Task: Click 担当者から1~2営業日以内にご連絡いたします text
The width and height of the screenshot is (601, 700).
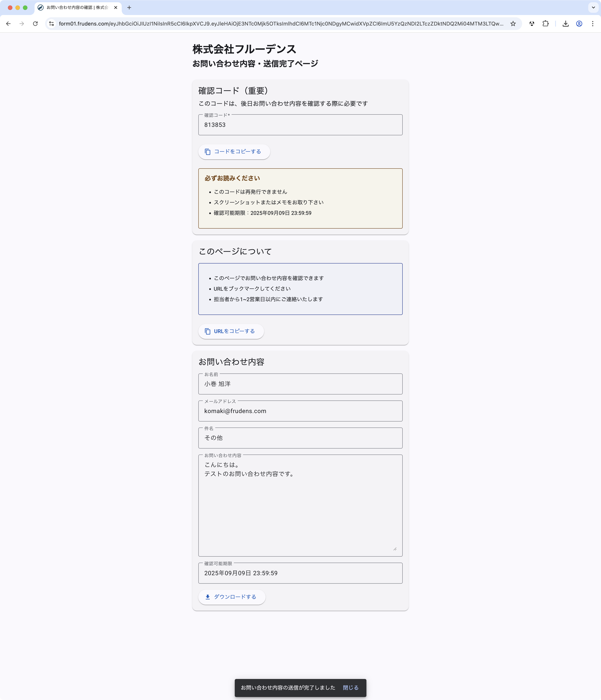Action: (x=268, y=299)
